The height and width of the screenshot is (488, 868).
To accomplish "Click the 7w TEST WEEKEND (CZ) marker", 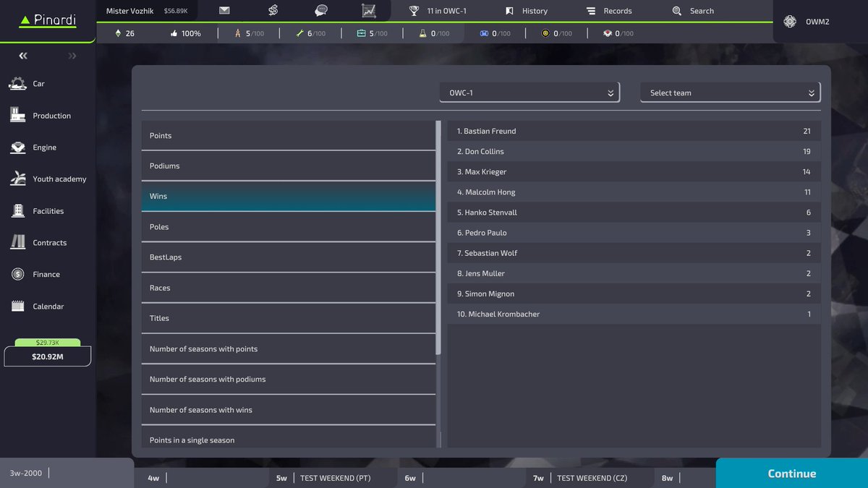I will pos(590,478).
